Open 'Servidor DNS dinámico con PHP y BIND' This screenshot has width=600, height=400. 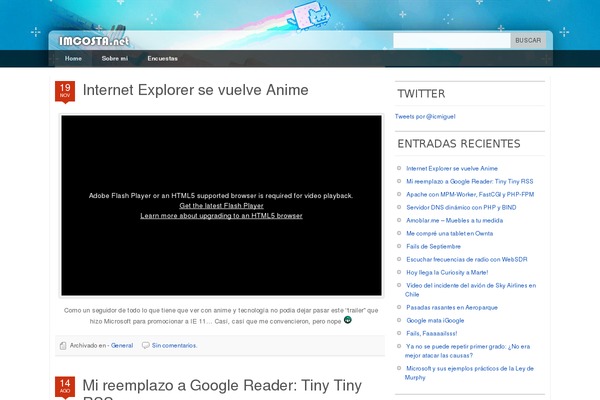click(x=461, y=207)
